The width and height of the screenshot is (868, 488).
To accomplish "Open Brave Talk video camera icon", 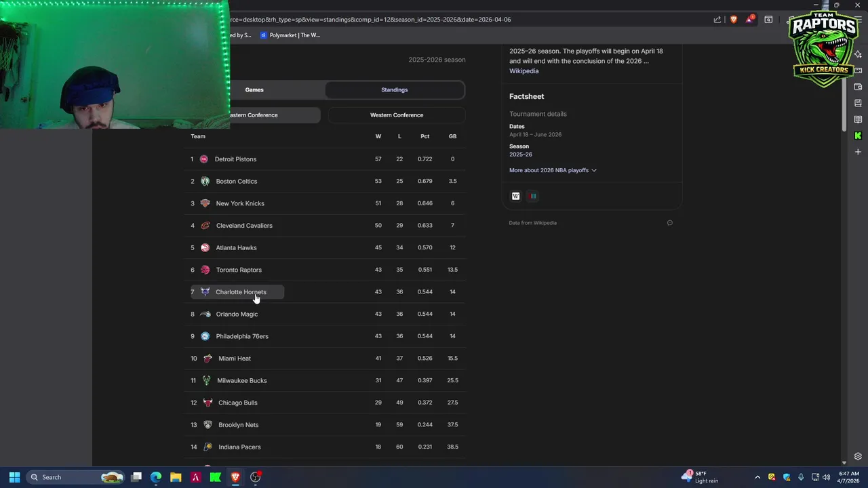I will pos(858,70).
